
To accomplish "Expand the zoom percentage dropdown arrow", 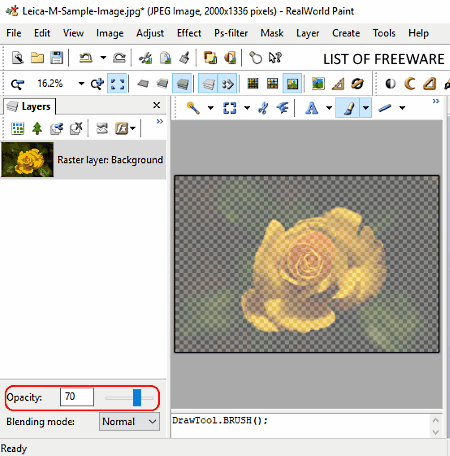I will [x=81, y=84].
